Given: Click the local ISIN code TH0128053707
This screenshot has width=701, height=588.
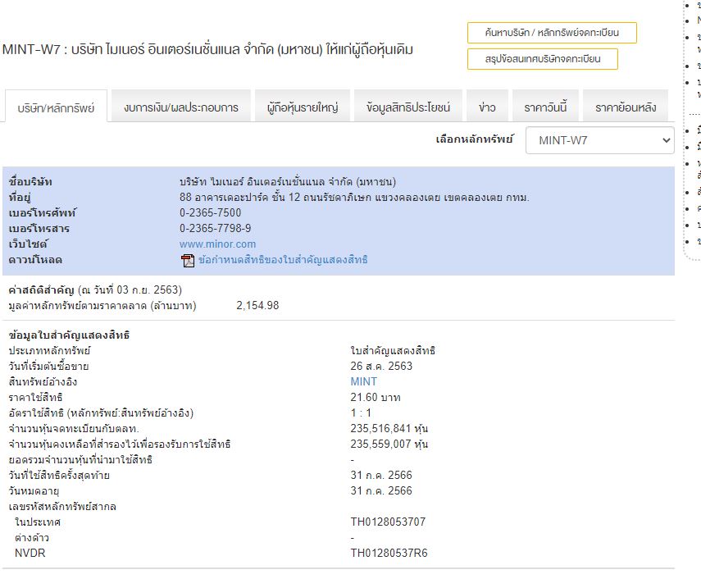Looking at the screenshot, I should click(x=388, y=522).
